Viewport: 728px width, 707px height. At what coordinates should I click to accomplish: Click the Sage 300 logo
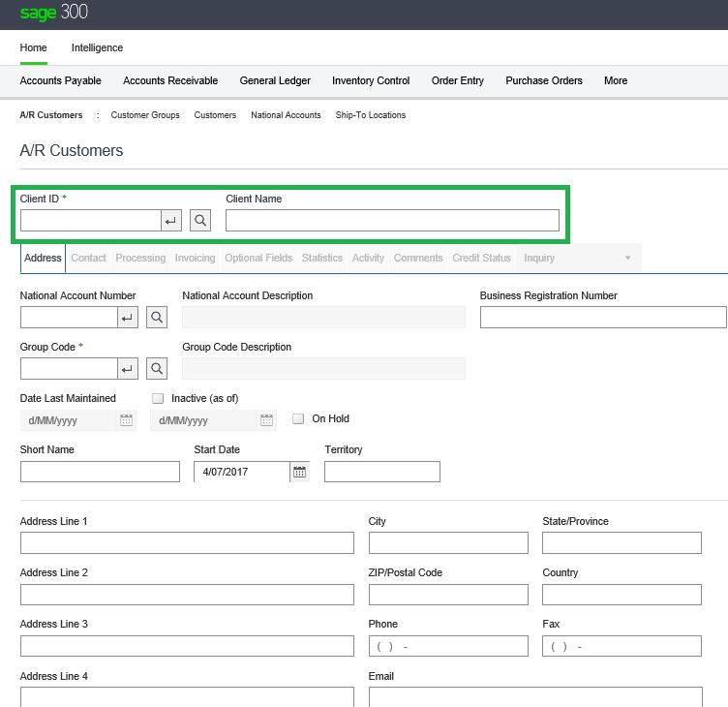click(54, 12)
